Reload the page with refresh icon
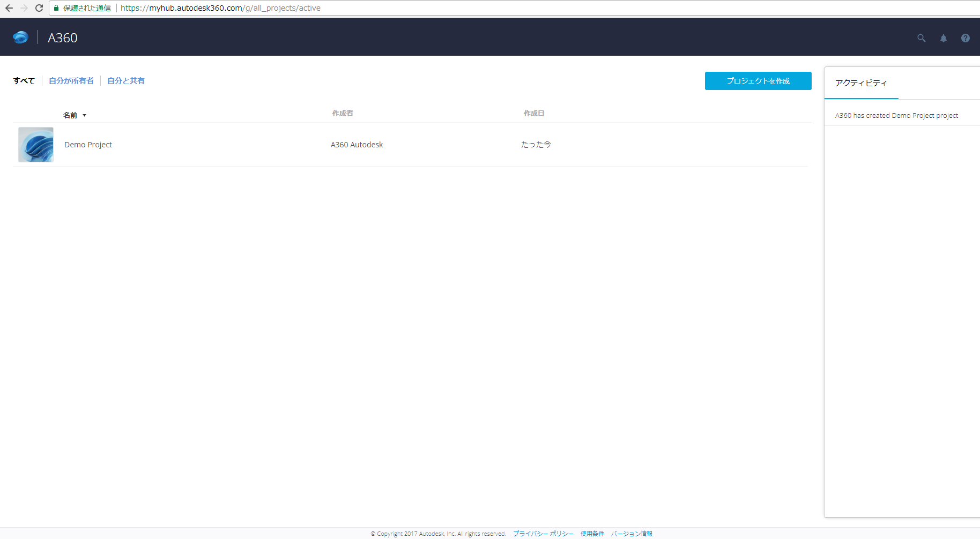Image resolution: width=980 pixels, height=539 pixels. pos(39,8)
